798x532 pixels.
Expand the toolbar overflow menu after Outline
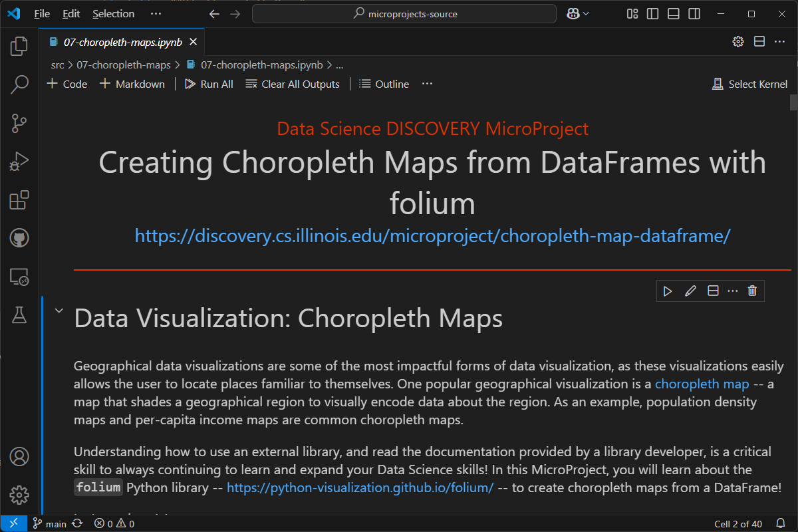[427, 84]
